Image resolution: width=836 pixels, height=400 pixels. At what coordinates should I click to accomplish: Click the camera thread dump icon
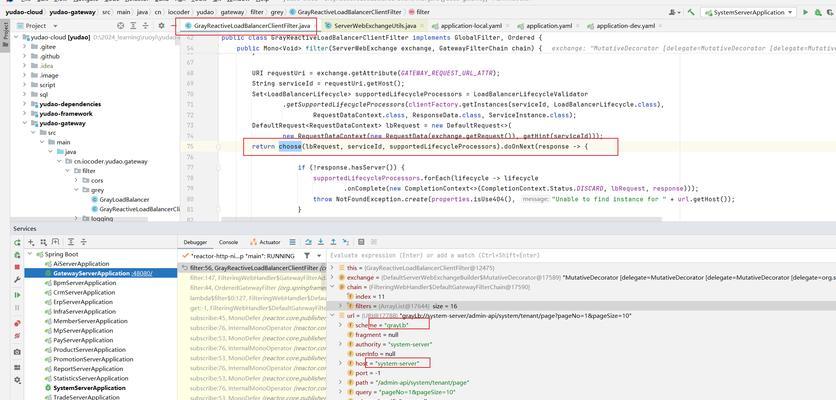17,352
